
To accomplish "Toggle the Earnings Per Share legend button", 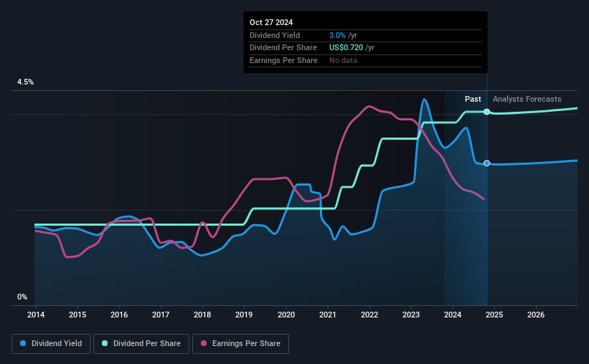I will tap(240, 344).
